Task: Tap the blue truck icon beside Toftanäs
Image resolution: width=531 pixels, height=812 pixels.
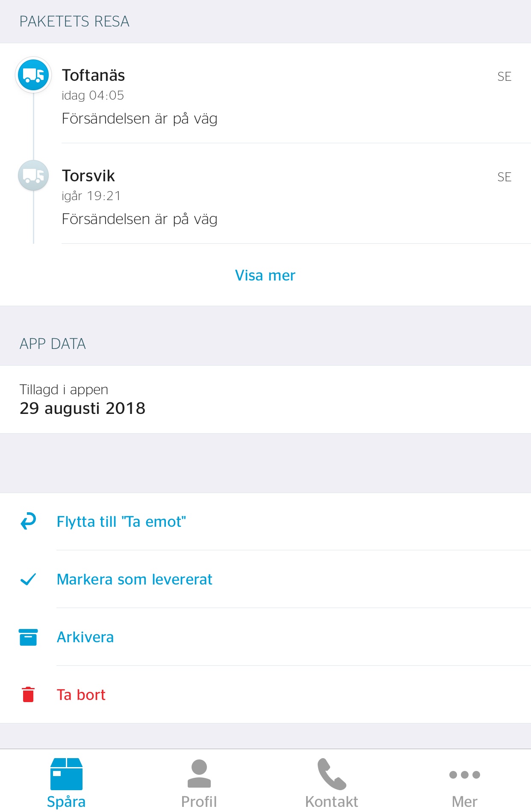Action: tap(33, 75)
